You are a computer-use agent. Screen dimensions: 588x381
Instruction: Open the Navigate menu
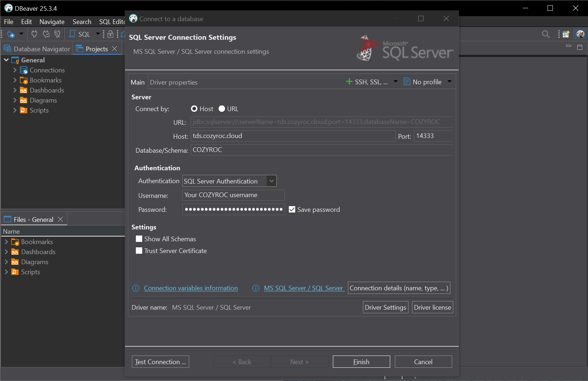coord(52,22)
